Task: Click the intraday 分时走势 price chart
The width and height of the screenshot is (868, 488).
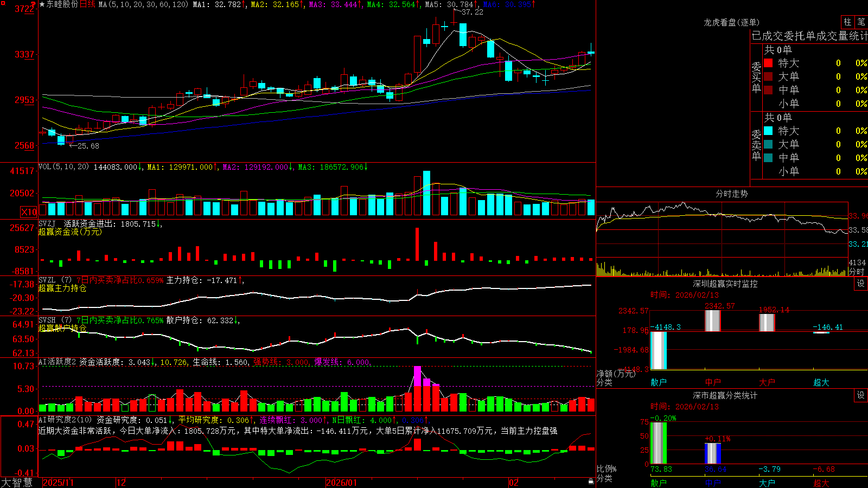Action: [x=722, y=230]
